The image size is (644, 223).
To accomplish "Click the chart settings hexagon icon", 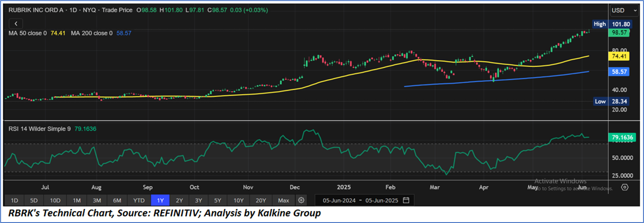I will (625, 187).
